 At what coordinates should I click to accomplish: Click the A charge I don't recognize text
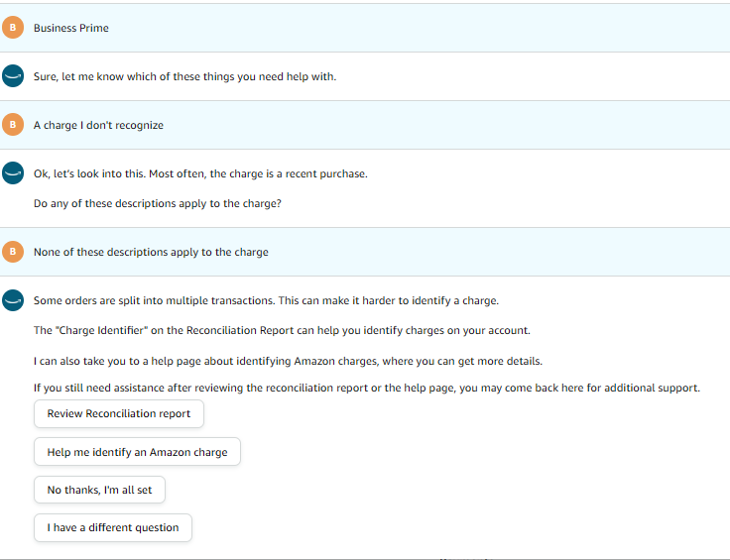coord(99,125)
